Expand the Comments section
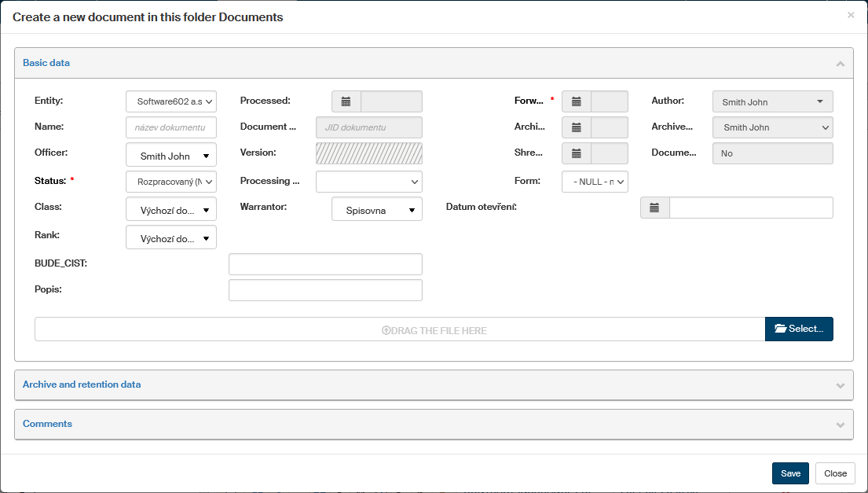868x493 pixels. (840, 425)
